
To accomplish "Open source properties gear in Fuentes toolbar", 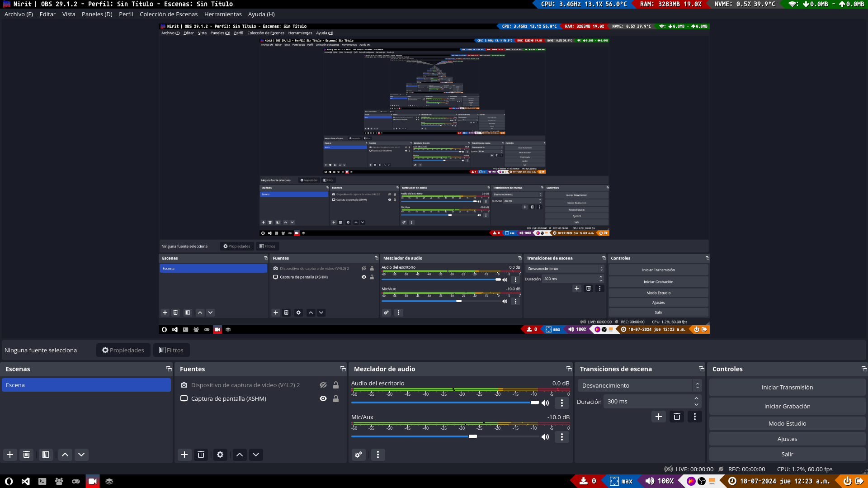I will [x=220, y=455].
